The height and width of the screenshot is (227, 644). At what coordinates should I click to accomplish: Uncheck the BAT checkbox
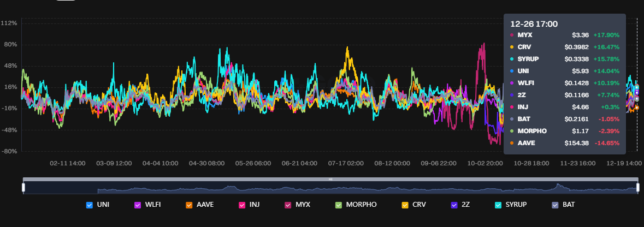tap(556, 205)
